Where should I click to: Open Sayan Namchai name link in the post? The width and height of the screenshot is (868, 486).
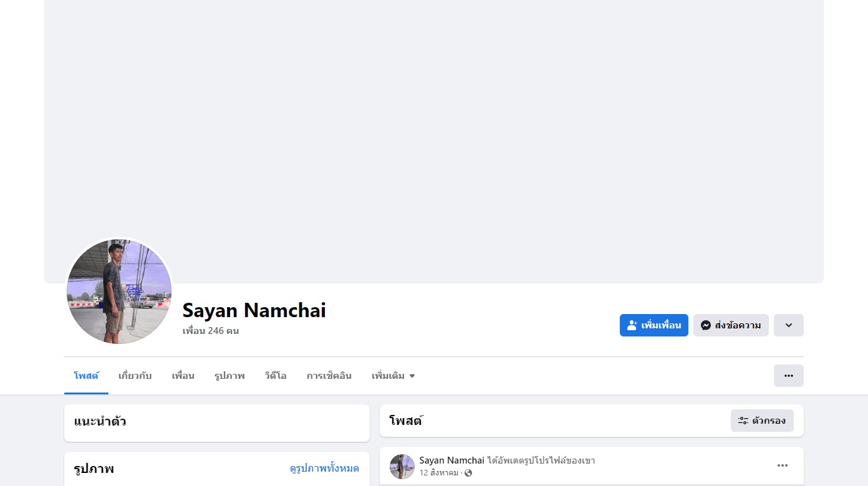452,460
